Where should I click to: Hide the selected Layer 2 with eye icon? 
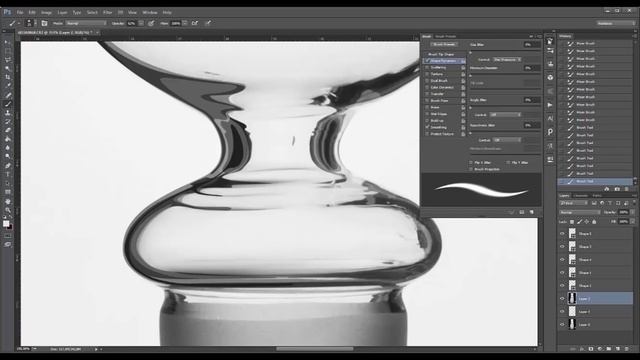point(562,299)
